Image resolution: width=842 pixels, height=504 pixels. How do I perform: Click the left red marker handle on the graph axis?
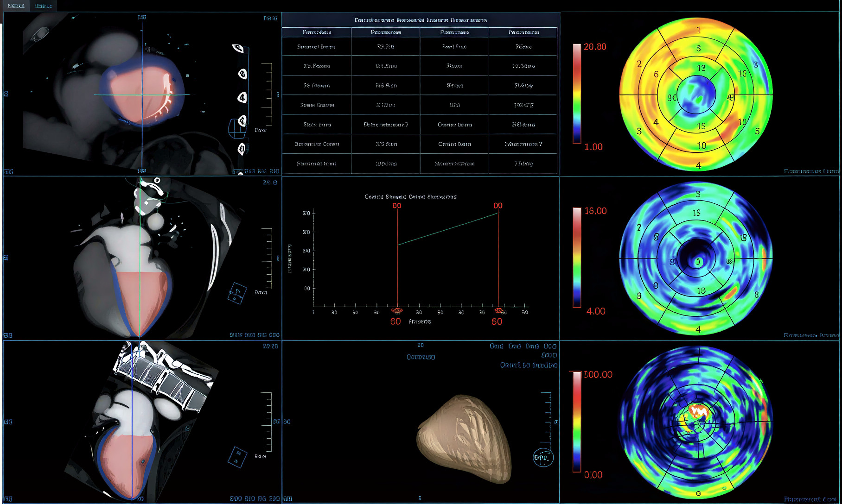point(397,310)
